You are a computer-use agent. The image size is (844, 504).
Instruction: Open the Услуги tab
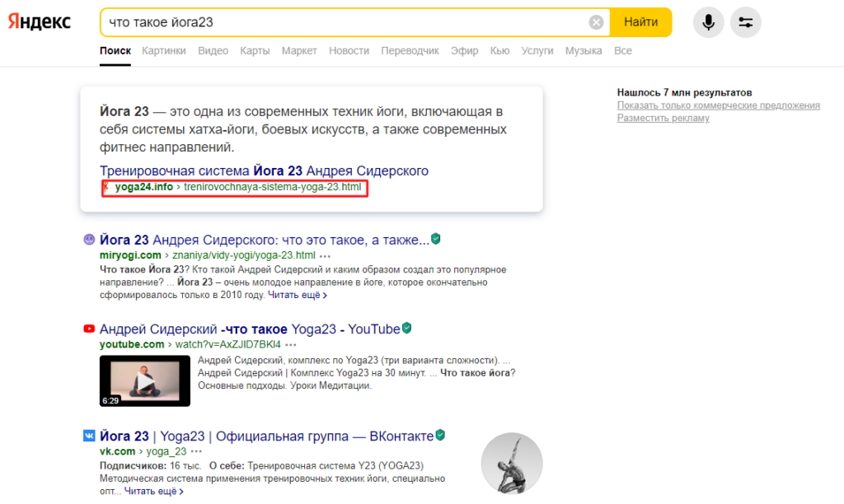537,50
